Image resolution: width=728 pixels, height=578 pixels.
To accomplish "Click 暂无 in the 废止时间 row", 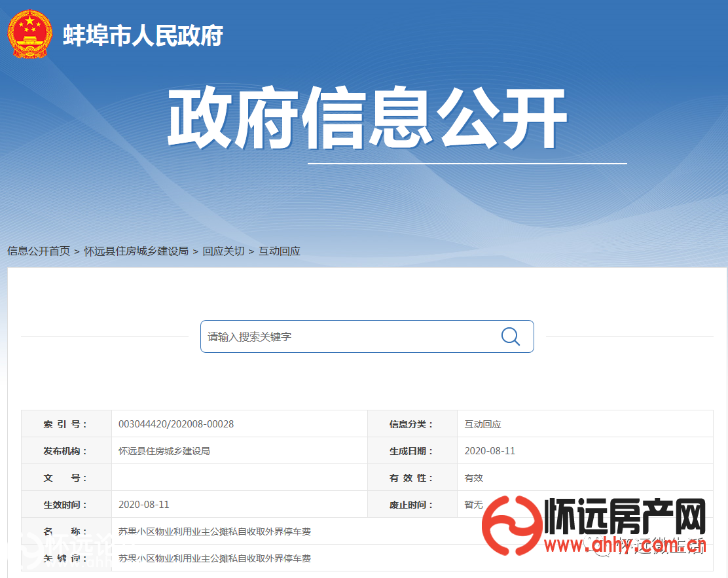I will (x=473, y=505).
